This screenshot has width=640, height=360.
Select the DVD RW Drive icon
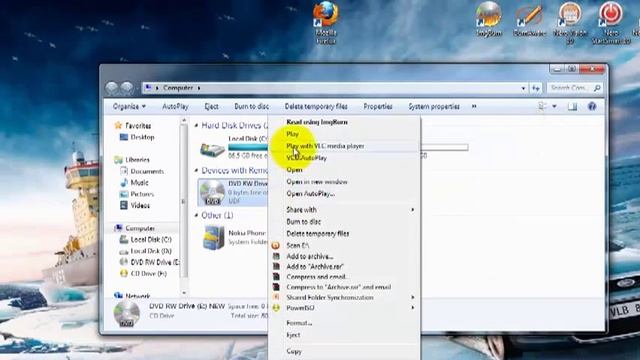click(212, 192)
